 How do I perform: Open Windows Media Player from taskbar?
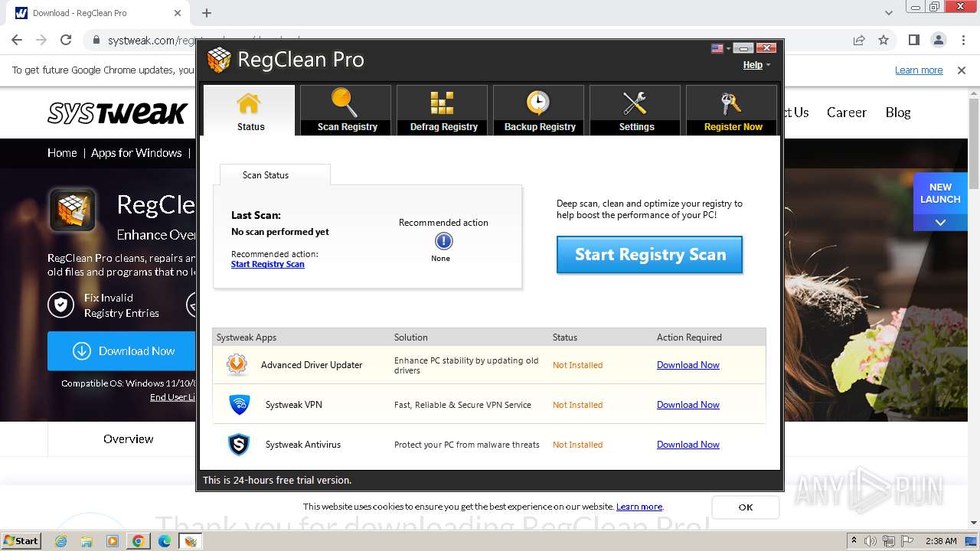tap(113, 541)
